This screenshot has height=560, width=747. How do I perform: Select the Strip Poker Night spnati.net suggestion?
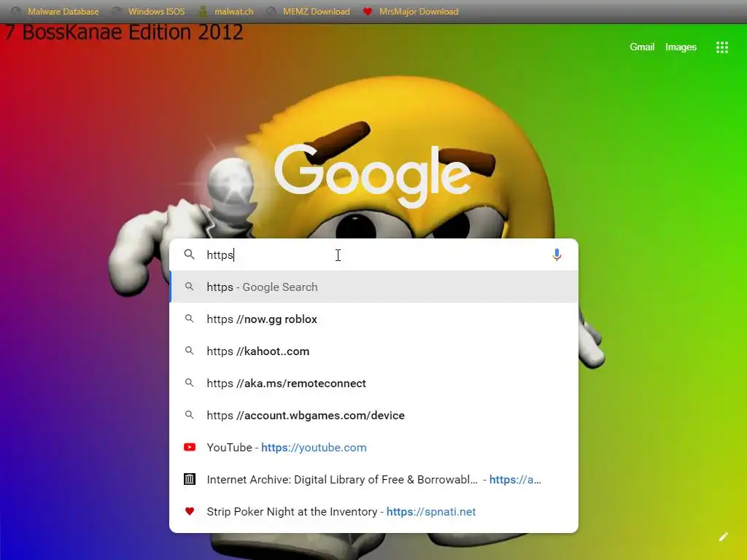pyautogui.click(x=373, y=511)
